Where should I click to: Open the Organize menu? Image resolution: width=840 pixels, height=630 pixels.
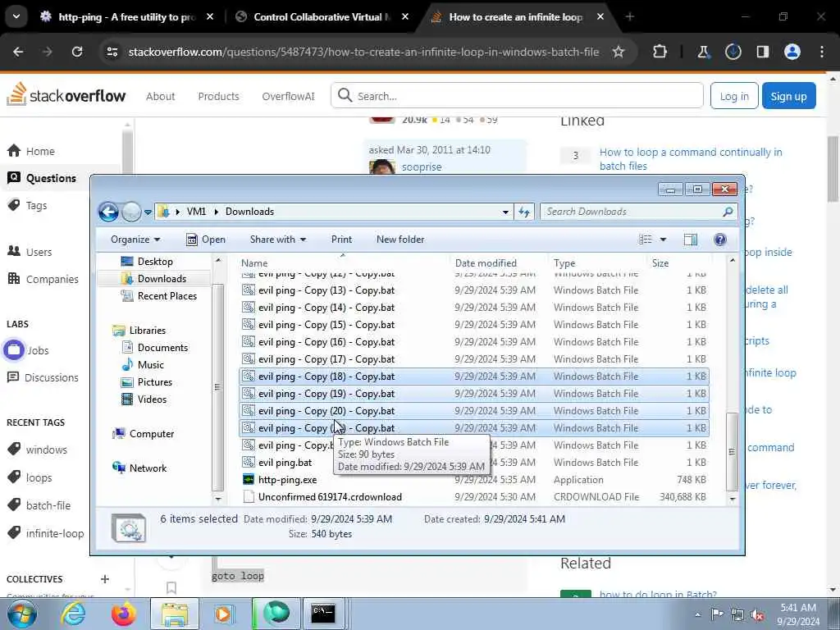tap(135, 240)
